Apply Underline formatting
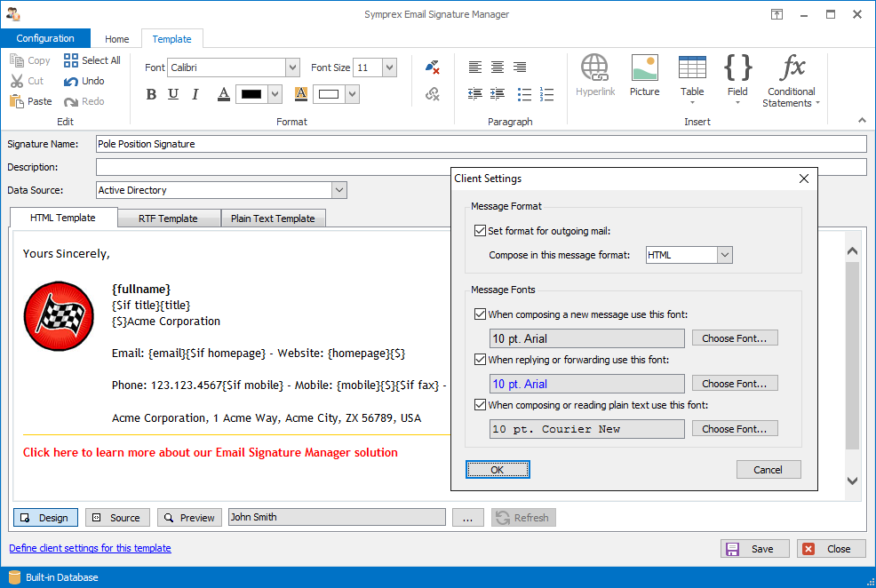 pyautogui.click(x=173, y=94)
